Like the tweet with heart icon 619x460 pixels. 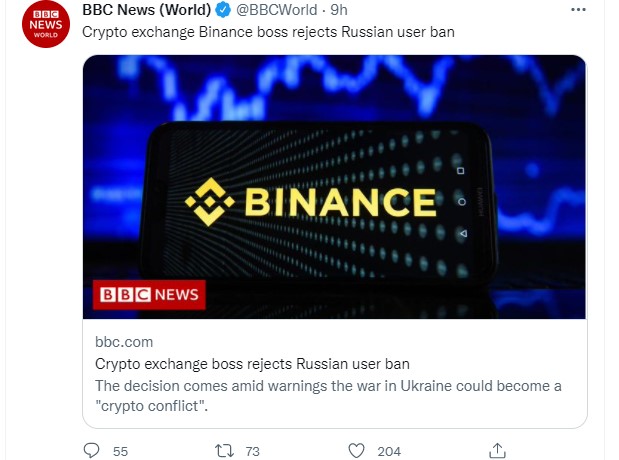359,451
